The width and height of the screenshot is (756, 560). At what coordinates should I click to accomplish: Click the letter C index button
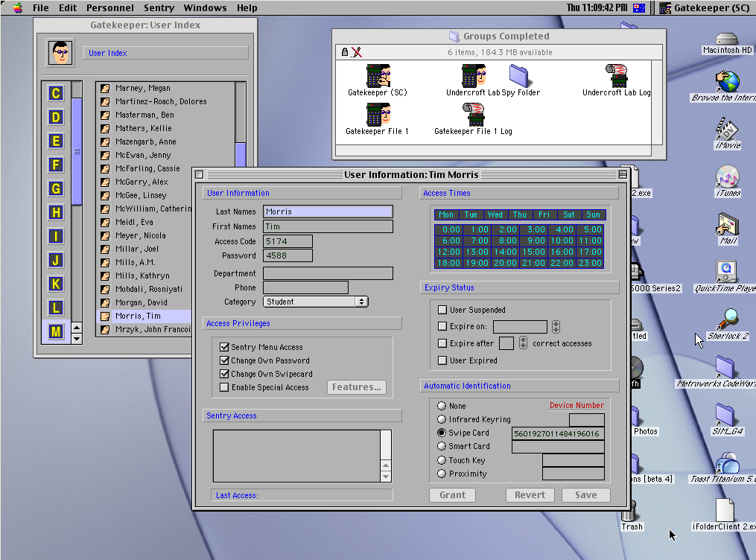tap(56, 93)
